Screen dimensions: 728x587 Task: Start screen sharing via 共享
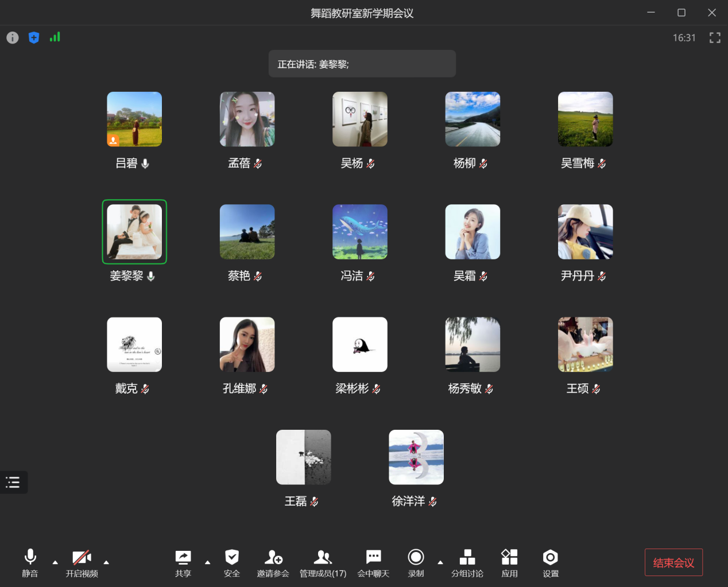coord(183,562)
